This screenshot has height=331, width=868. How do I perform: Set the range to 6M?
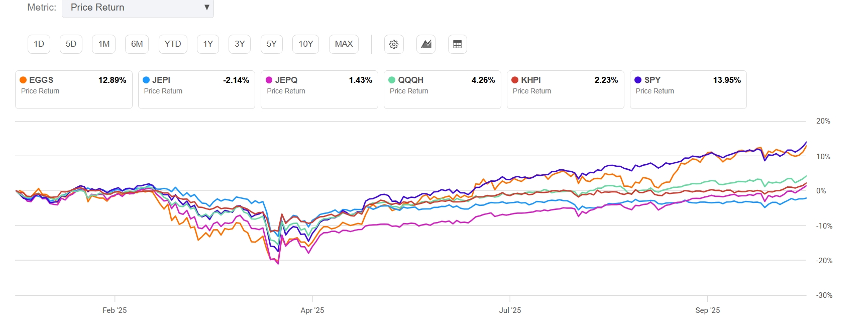tap(137, 44)
